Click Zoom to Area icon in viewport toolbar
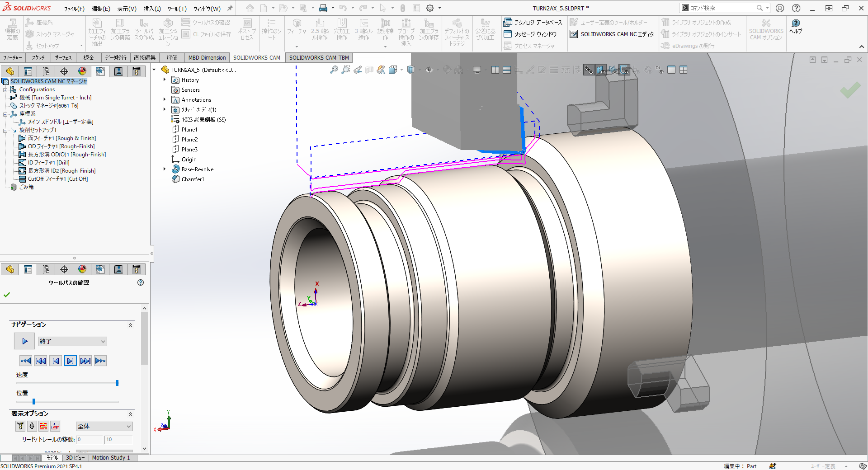The height and width of the screenshot is (470, 868). pos(346,70)
